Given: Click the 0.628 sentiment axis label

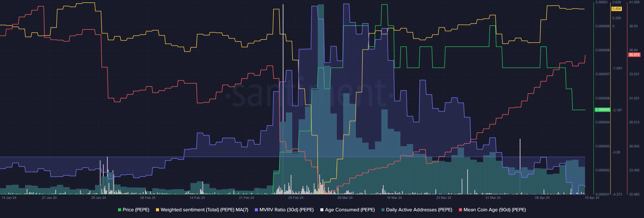Looking at the screenshot, I should [x=617, y=2].
